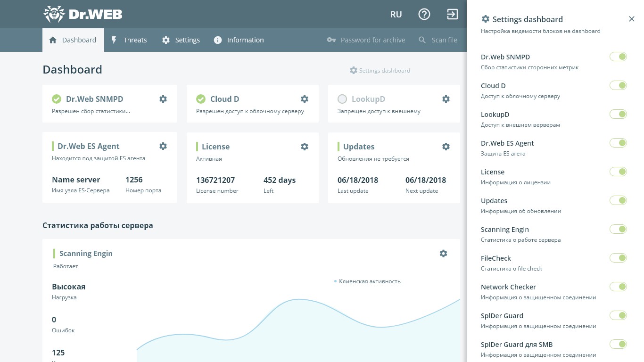Click the key icon for archive password
The image size is (644, 362).
(331, 40)
